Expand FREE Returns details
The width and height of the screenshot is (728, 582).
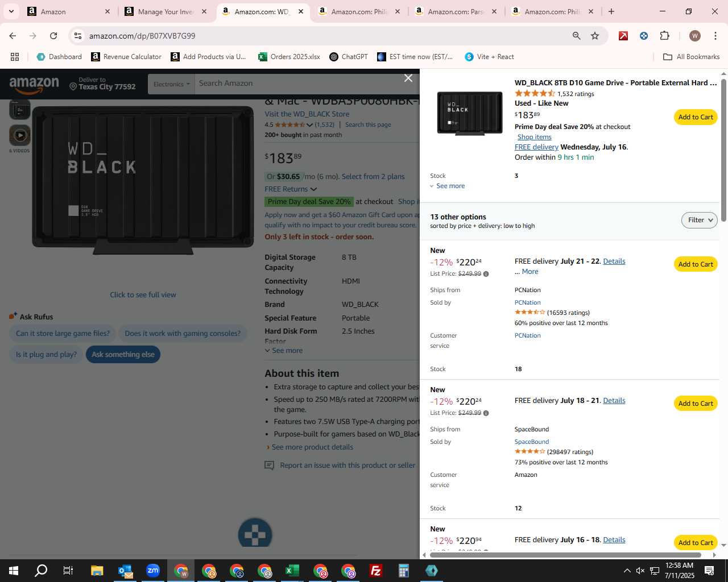tap(291, 189)
